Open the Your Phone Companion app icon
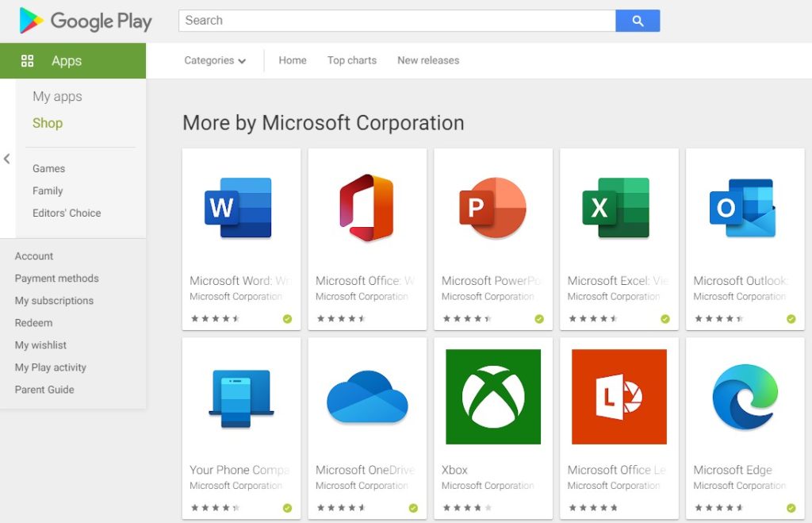This screenshot has width=812, height=523. coord(240,397)
